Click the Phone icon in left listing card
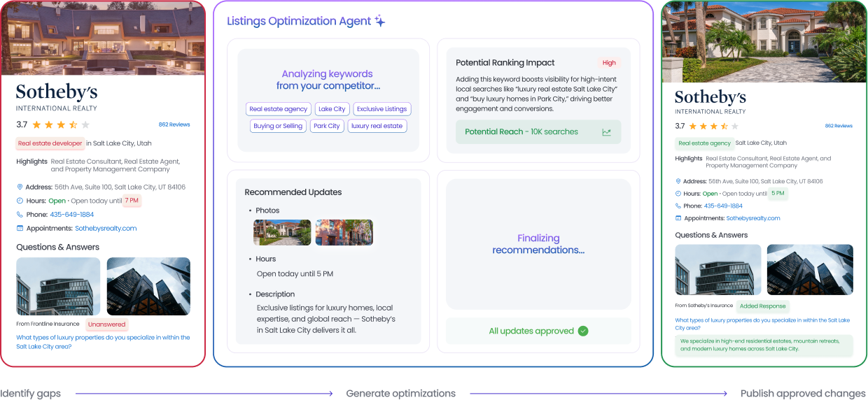Screen dimensions: 868x400 [20, 215]
